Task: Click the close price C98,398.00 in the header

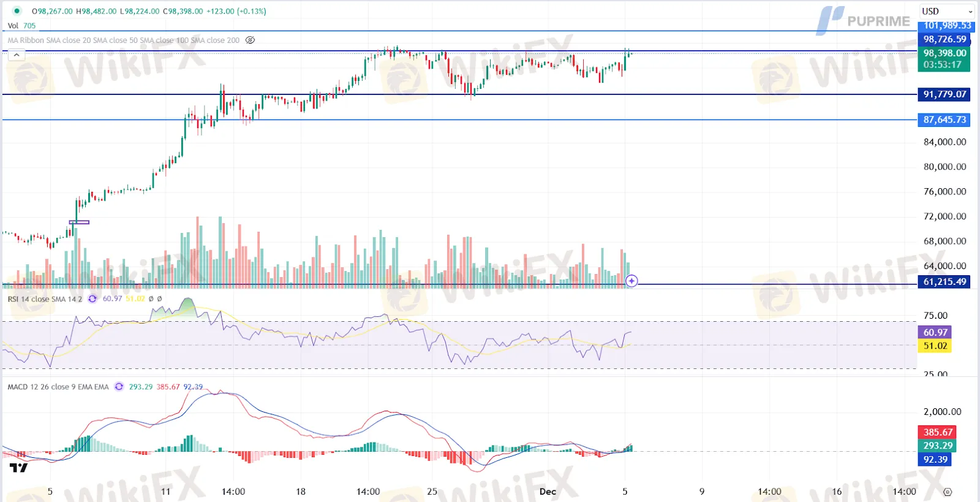Action: click(183, 11)
